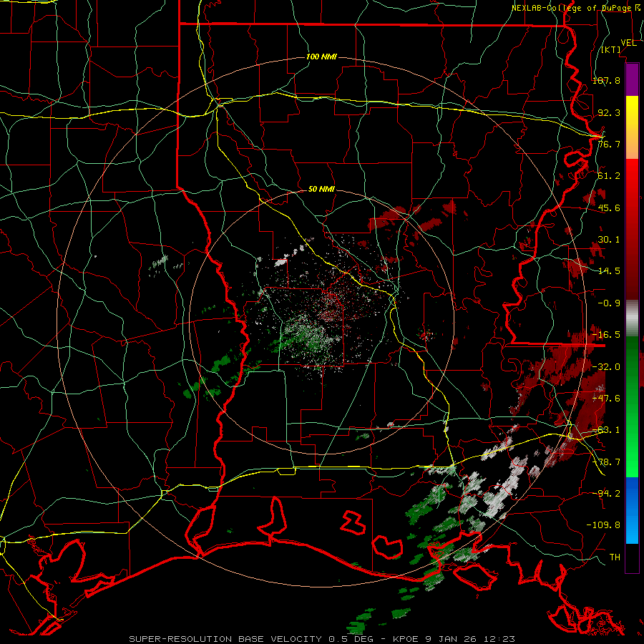The image size is (644, 644).
Task: Pick the yellow-orange segment of the color bar
Action: point(632,127)
